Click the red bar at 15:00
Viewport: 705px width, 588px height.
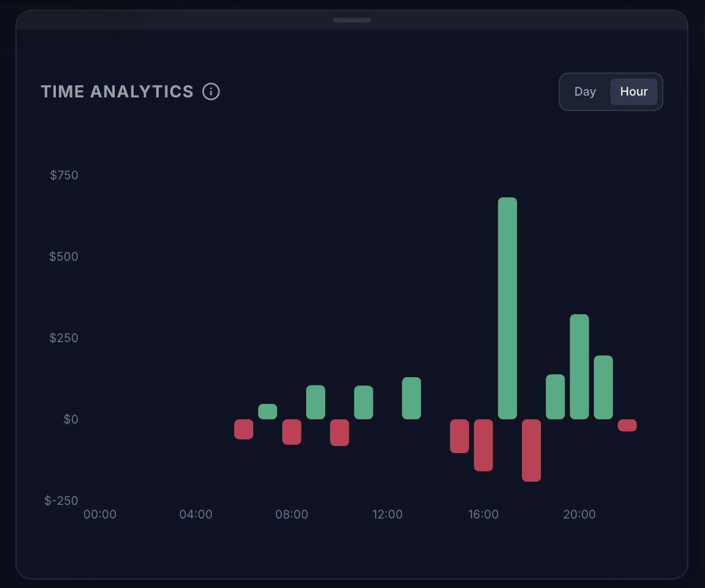[459, 436]
